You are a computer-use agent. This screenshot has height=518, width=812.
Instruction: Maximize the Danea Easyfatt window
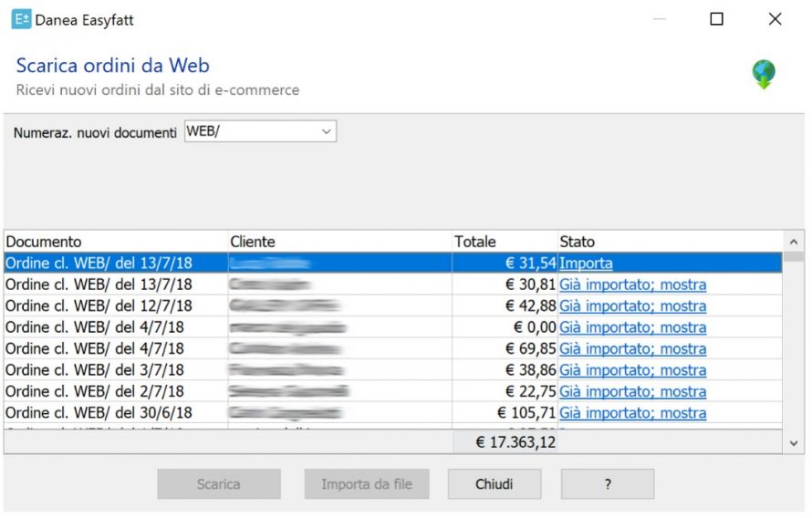(716, 19)
